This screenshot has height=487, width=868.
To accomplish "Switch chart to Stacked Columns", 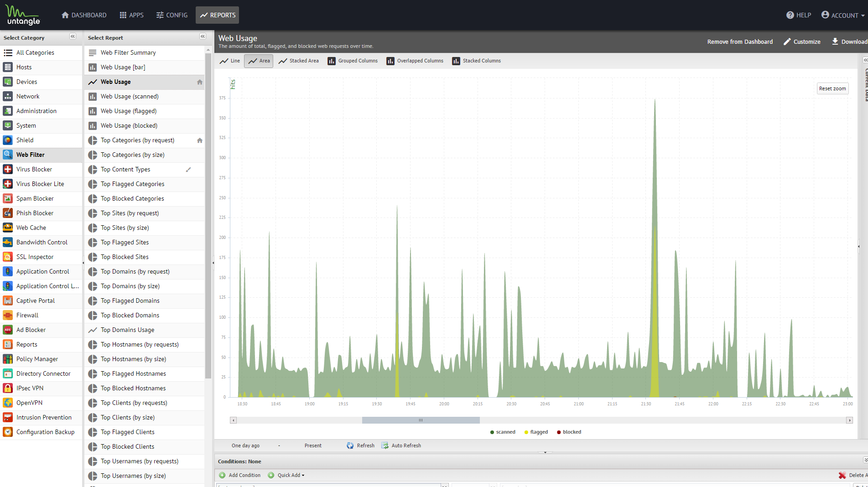I will point(477,61).
